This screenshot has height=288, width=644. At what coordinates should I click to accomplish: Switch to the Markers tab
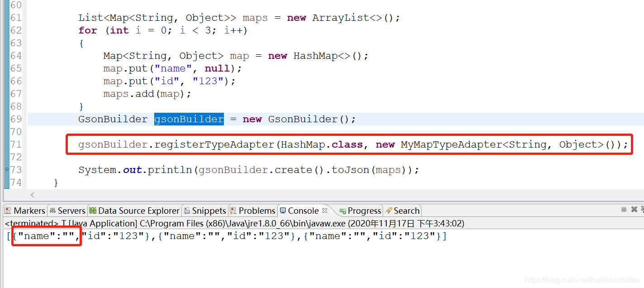25,211
